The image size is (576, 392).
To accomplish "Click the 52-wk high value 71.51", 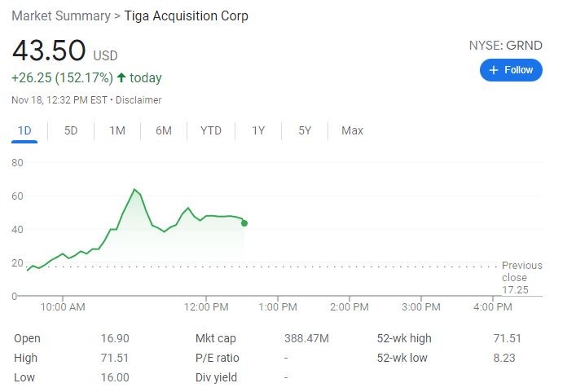I will click(x=508, y=338).
